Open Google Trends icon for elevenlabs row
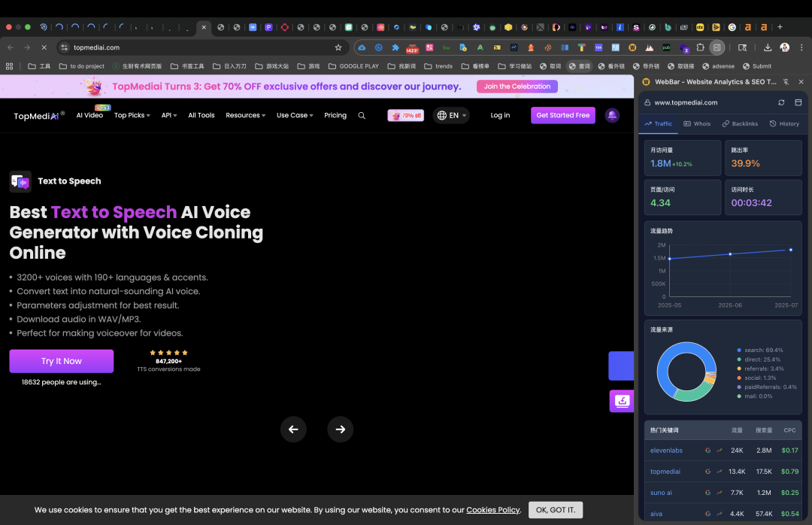This screenshot has width=812, height=525. [x=720, y=451]
